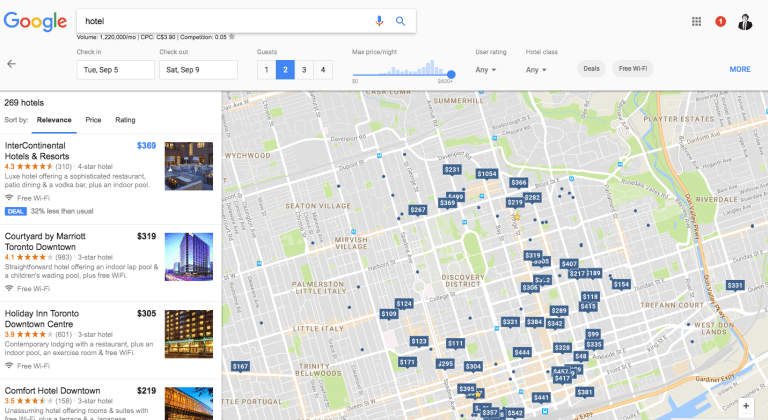
Task: Apply the Free Wi-Fi filter
Action: (632, 69)
